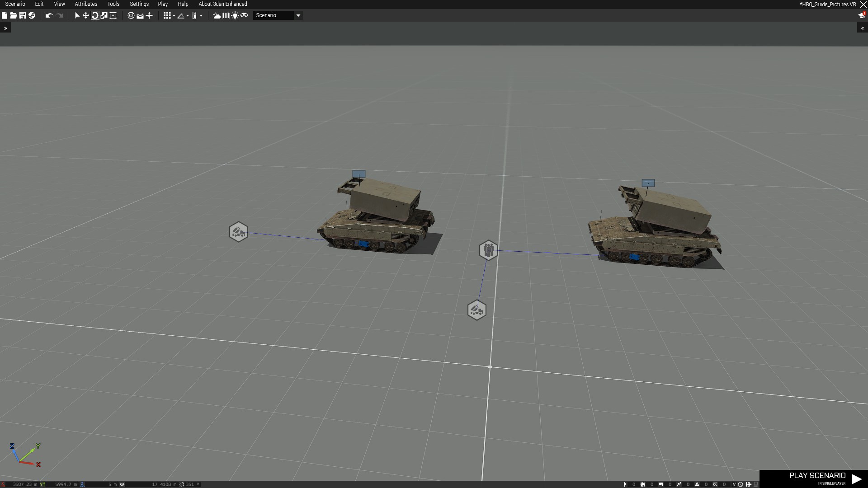Open translation grid size dropdown arrow
Screen dimensions: 868x488
[174, 16]
